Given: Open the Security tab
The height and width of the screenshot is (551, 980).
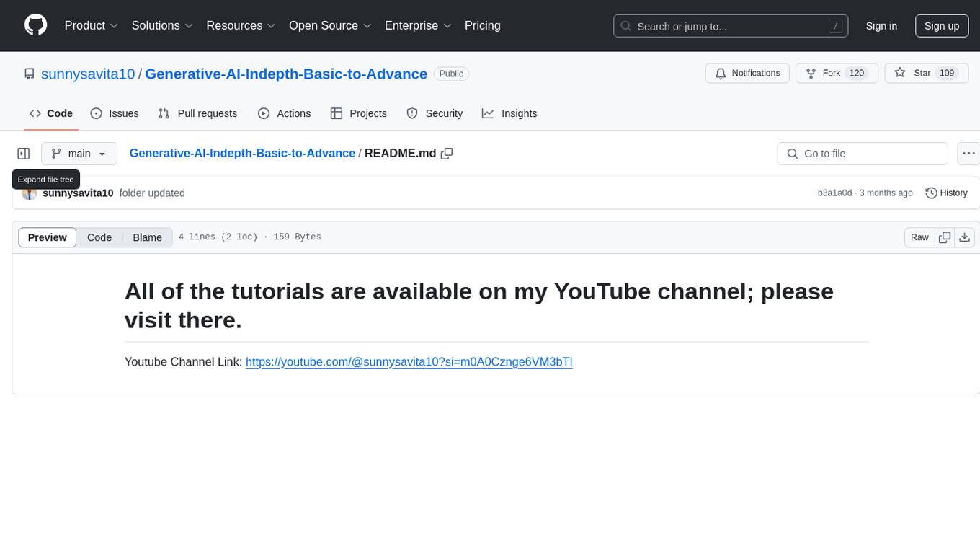Looking at the screenshot, I should (435, 113).
